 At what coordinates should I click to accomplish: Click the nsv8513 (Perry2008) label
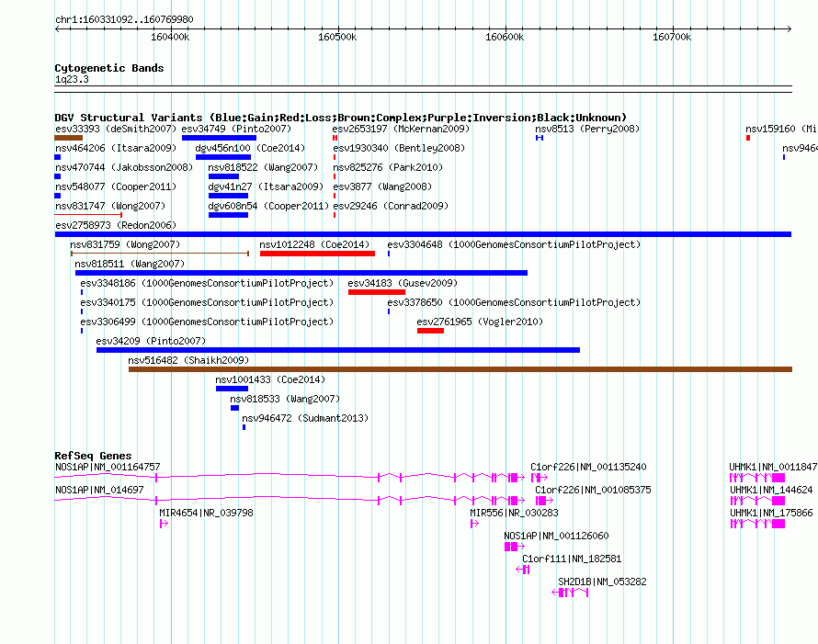click(587, 129)
